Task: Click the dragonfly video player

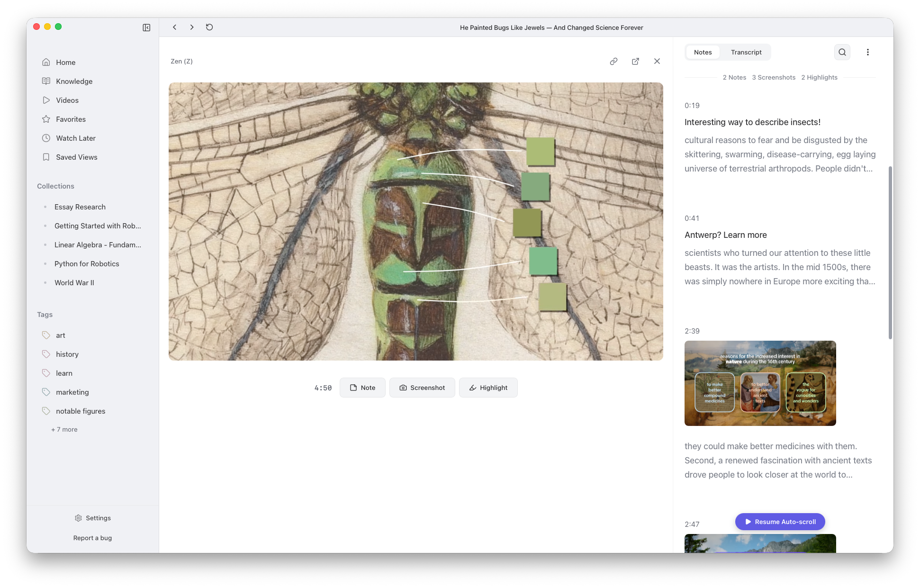Action: point(416,221)
